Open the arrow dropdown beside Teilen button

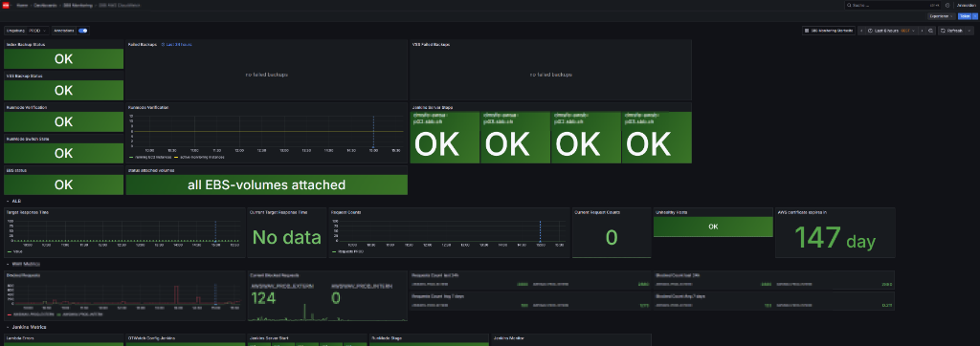tap(975, 16)
